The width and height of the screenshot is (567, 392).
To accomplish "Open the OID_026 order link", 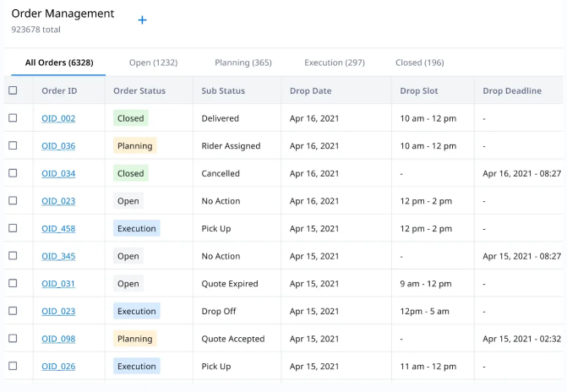I will [x=58, y=367].
